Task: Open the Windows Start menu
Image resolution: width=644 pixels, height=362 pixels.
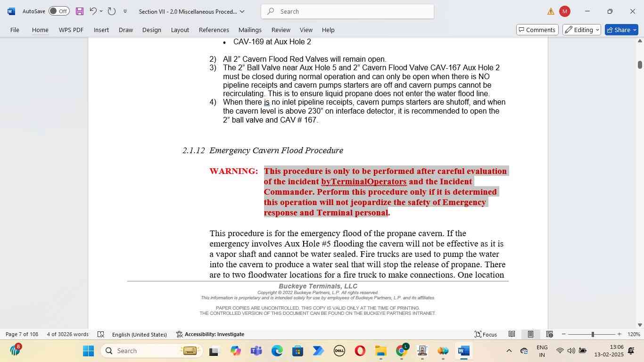Action: (x=88, y=351)
